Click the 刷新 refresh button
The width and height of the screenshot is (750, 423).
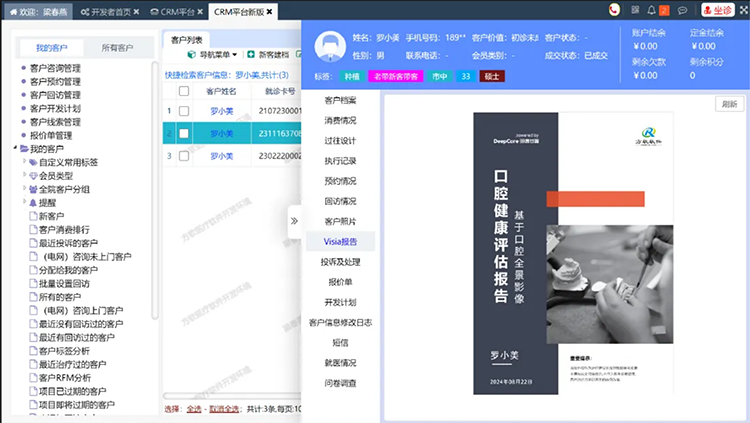(730, 104)
